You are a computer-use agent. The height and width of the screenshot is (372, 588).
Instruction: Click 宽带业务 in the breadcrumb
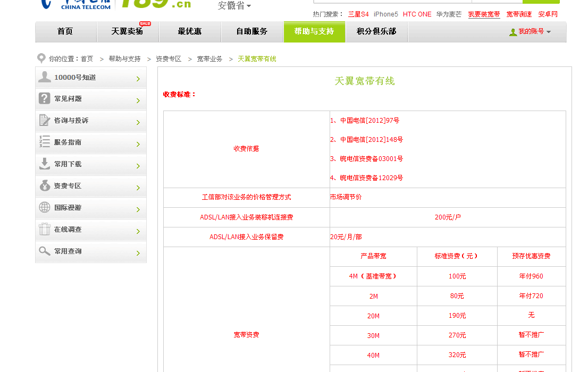click(x=209, y=59)
